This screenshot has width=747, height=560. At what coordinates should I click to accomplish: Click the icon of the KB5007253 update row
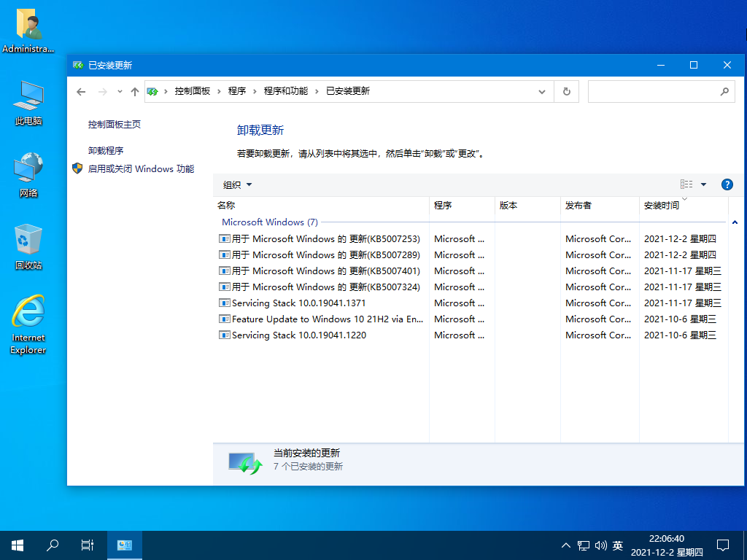[x=224, y=238]
